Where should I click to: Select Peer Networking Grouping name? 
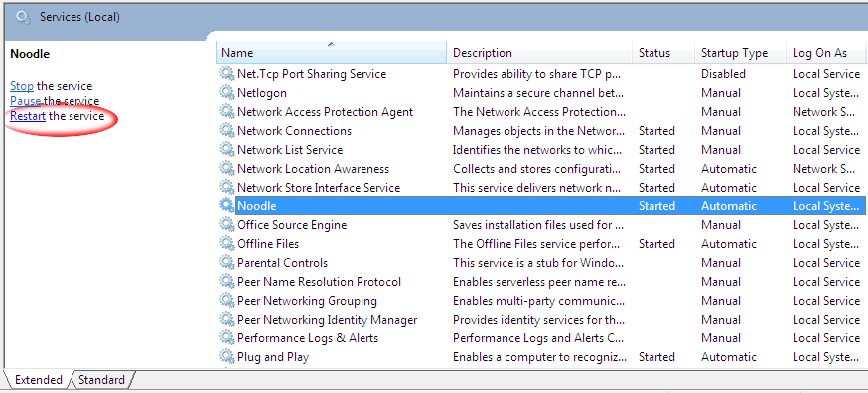pos(307,300)
